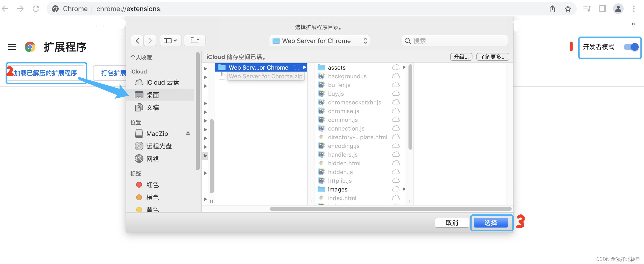The height and width of the screenshot is (264, 644).
Task: Expand the assets folder disclosure triangle
Action: pos(404,67)
